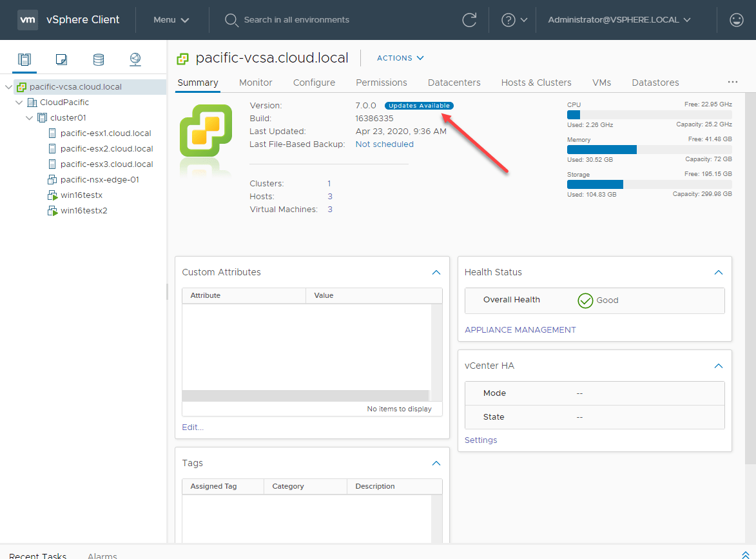Click CloudPacific datacenter icon in tree

tap(32, 103)
